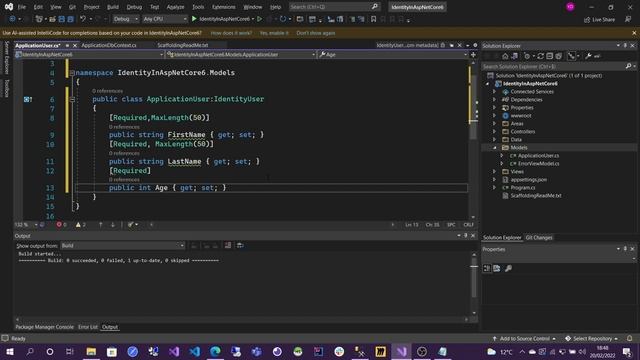Open the Any CPU platform dropdown
Screen dimensions: 640x360
coord(165,19)
